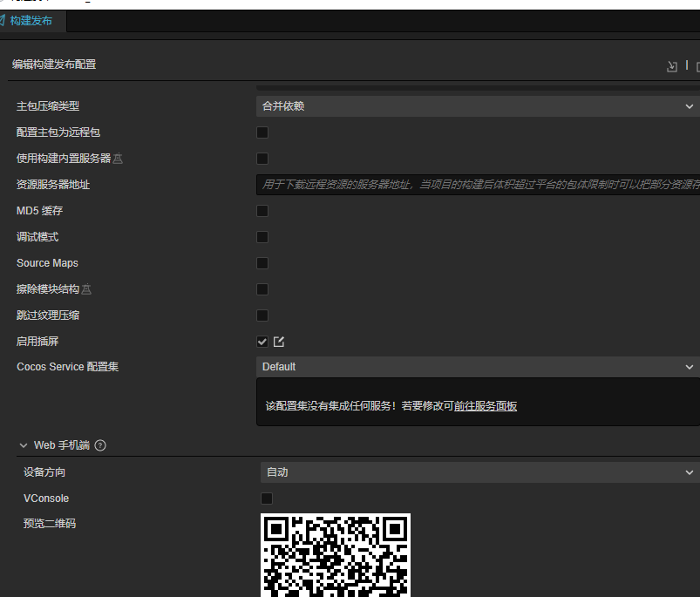
Task: Click the 编辑构建发布配置 heading text
Action: 54,64
